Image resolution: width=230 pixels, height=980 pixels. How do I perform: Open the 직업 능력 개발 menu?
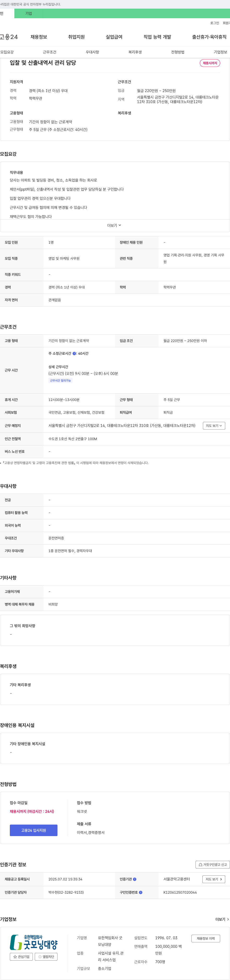[x=157, y=37]
